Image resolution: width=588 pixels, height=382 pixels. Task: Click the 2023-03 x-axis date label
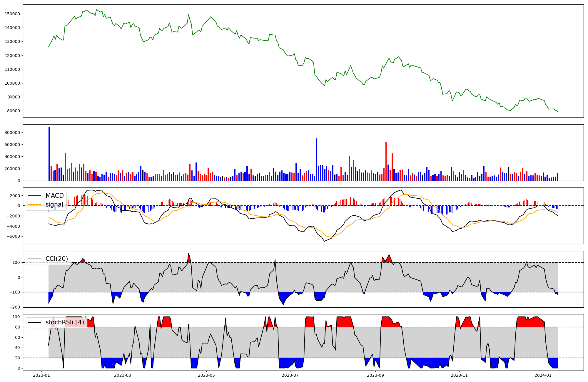(x=122, y=375)
